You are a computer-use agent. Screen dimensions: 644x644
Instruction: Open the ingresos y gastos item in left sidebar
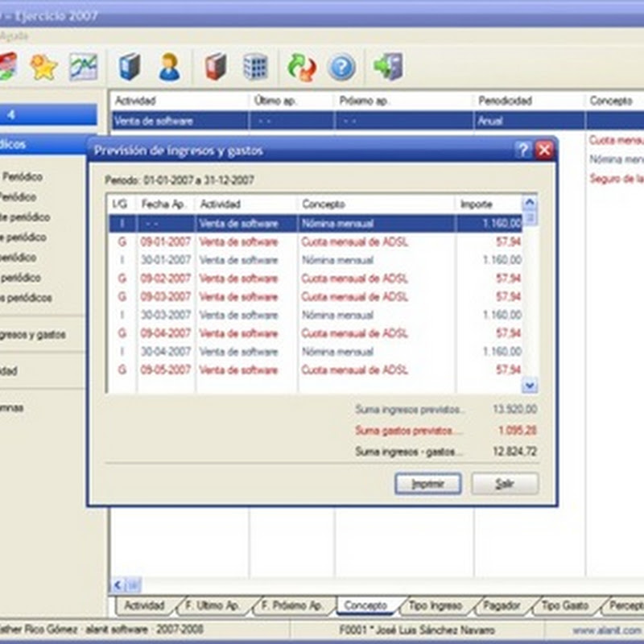coord(33,335)
